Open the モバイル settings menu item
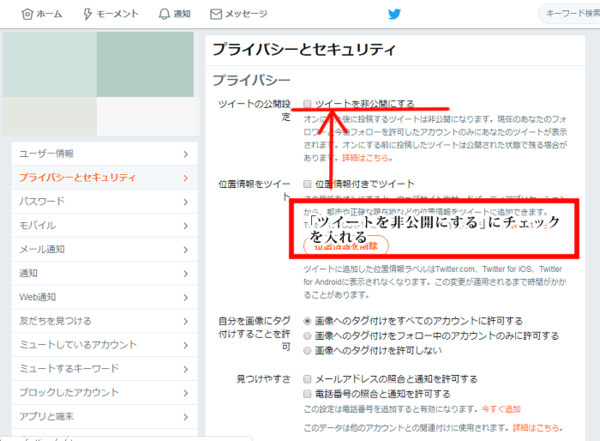 click(104, 225)
